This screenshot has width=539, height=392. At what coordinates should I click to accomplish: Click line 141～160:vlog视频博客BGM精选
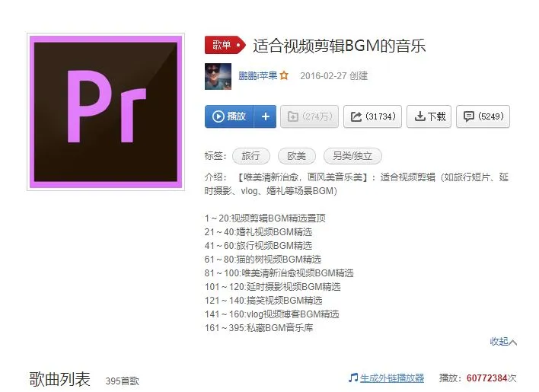point(272,314)
